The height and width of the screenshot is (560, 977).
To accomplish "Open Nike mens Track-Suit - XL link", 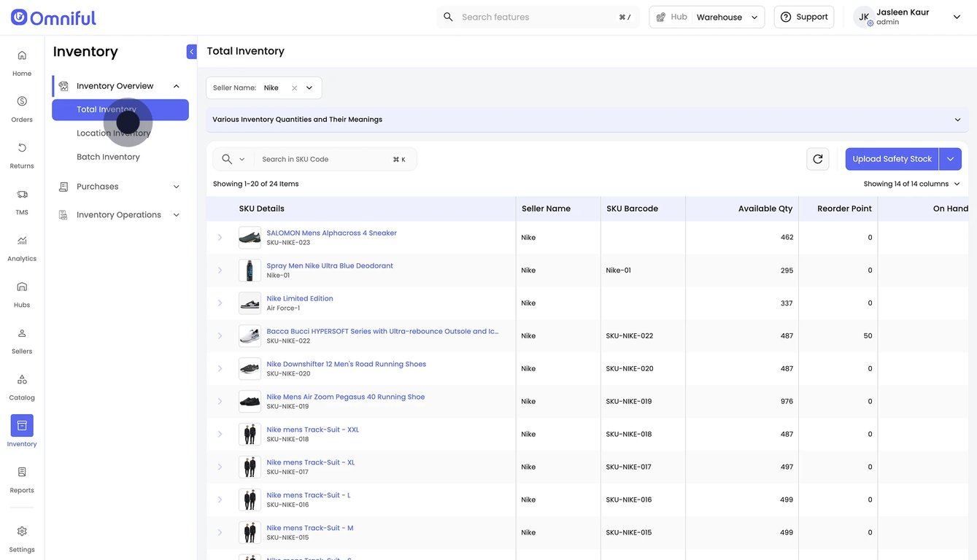I will (x=311, y=463).
